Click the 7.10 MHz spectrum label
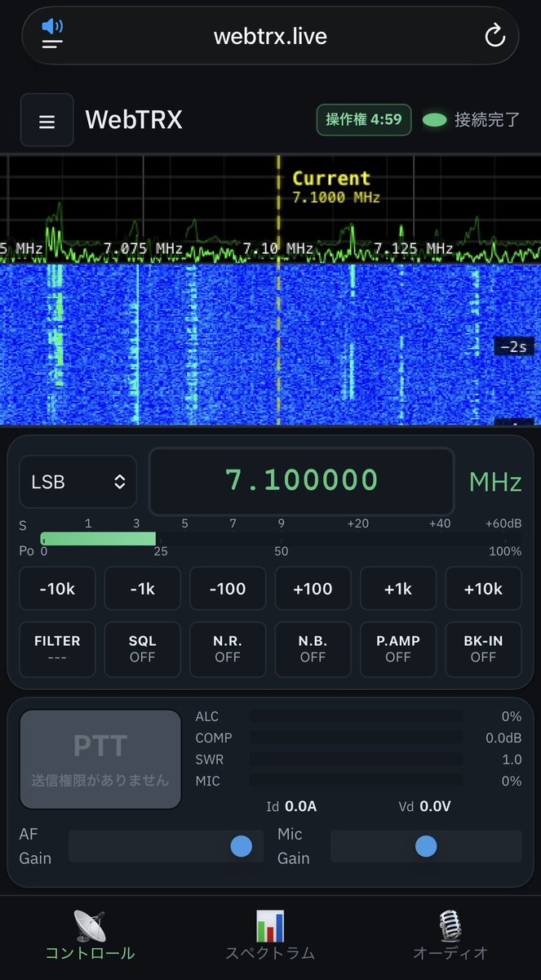 click(x=277, y=247)
